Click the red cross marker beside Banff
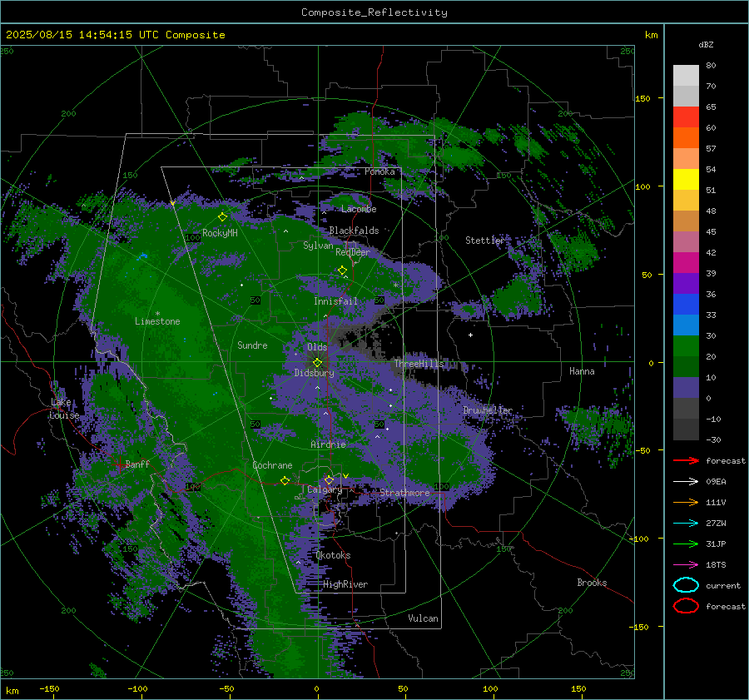This screenshot has height=700, width=749. pyautogui.click(x=119, y=464)
